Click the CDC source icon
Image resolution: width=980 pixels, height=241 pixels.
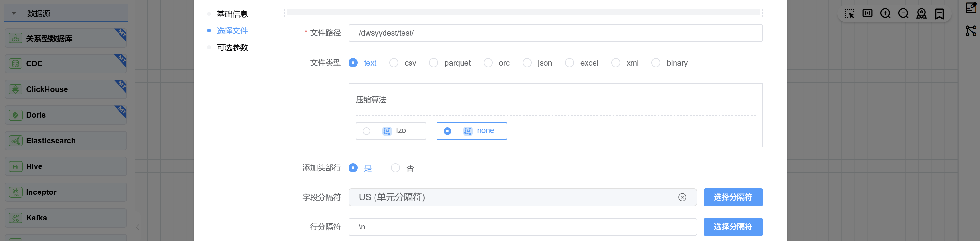pos(16,64)
